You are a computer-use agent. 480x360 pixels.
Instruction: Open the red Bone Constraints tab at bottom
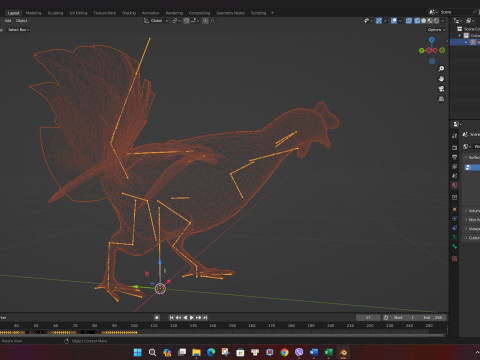point(455,259)
